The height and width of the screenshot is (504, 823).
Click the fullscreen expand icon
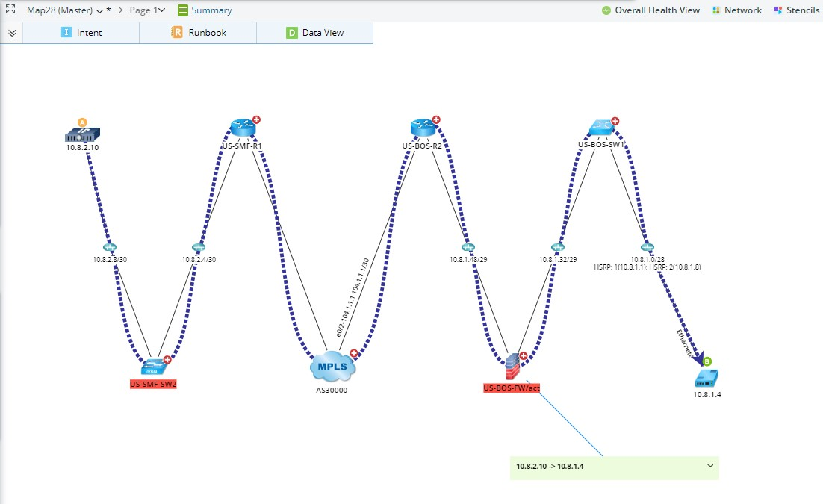pos(10,10)
